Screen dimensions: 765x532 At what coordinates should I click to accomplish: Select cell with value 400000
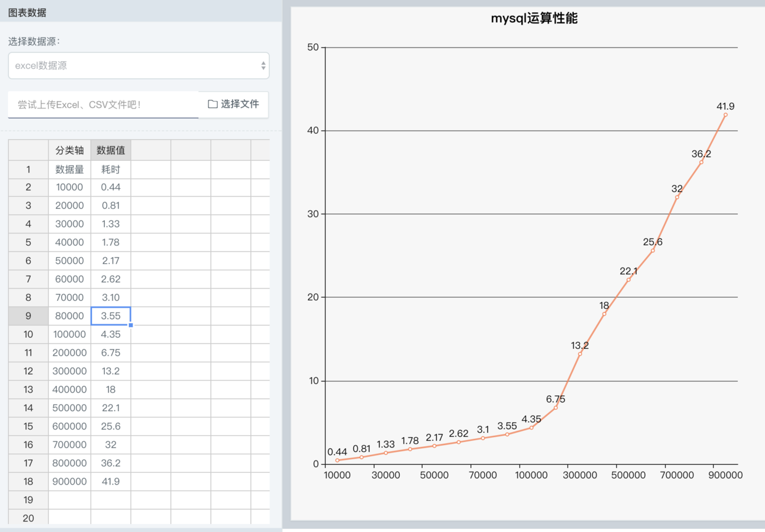[70, 390]
